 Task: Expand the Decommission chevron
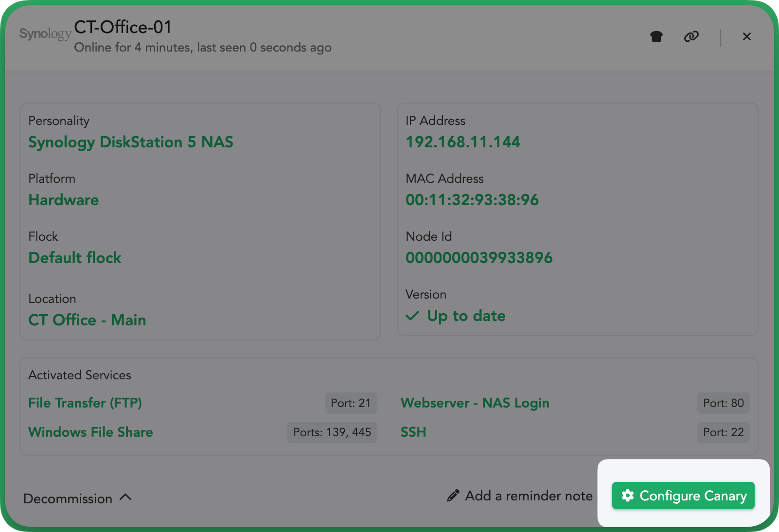coord(125,497)
